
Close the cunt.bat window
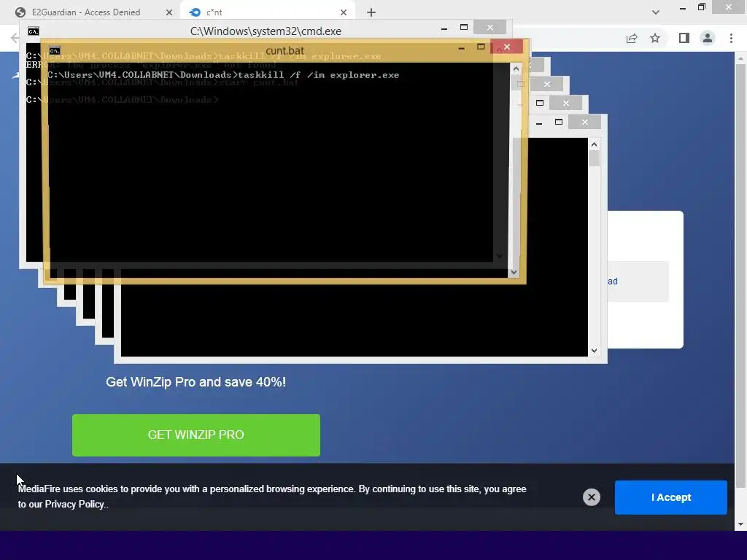[x=507, y=47]
